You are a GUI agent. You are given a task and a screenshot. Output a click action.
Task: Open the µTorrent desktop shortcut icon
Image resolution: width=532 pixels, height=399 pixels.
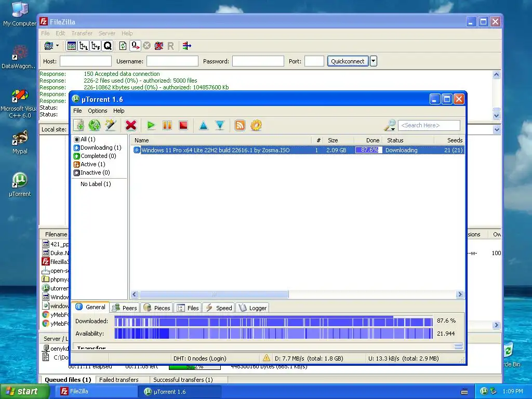pyautogui.click(x=20, y=185)
